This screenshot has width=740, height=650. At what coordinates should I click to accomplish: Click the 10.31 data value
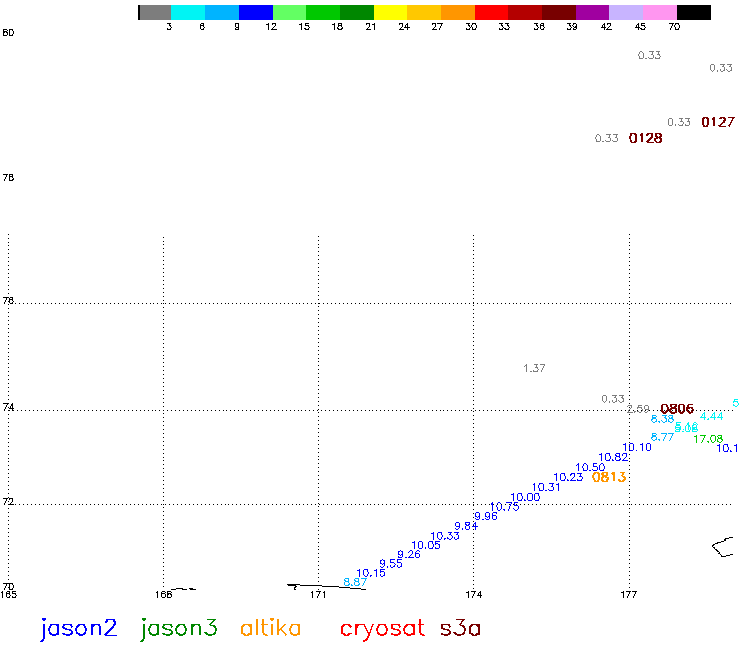click(x=546, y=487)
